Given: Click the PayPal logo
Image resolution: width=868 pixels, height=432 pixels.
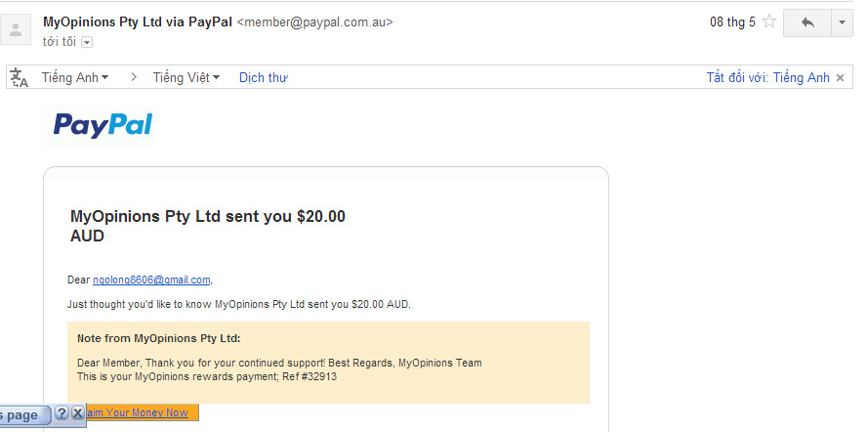Looking at the screenshot, I should pyautogui.click(x=103, y=124).
